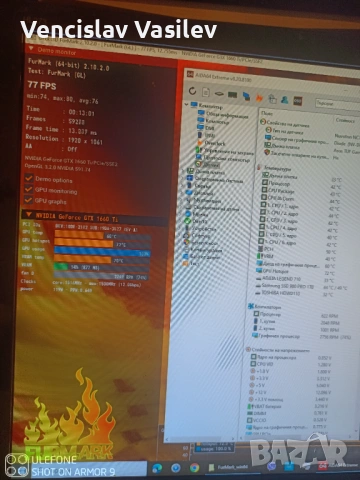This screenshot has height=480, width=360.
Task: Click the AIDA64 memory benchmark chip icon
Action: (232, 95)
